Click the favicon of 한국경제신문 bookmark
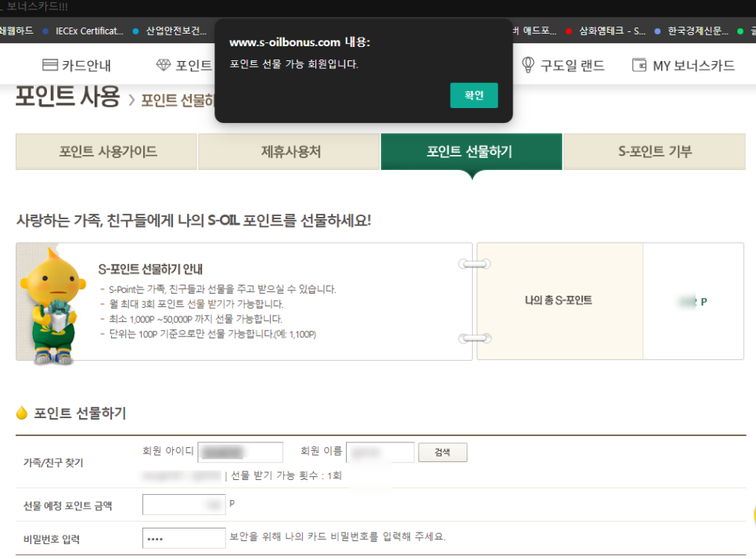This screenshot has height=559, width=756. click(x=657, y=31)
